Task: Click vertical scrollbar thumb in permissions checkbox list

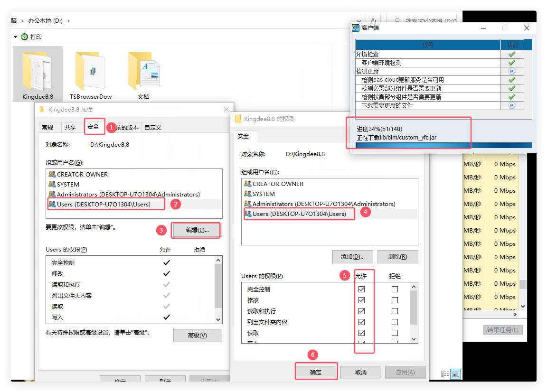Action: click(x=414, y=307)
